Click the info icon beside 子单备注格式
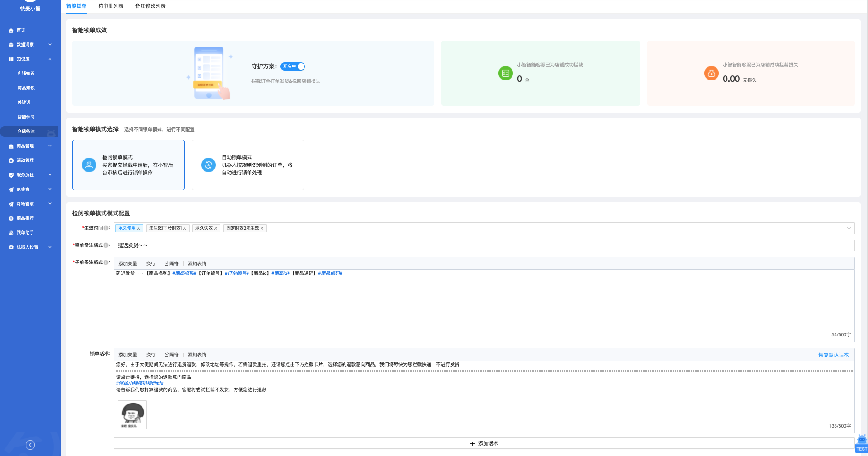 coord(106,263)
